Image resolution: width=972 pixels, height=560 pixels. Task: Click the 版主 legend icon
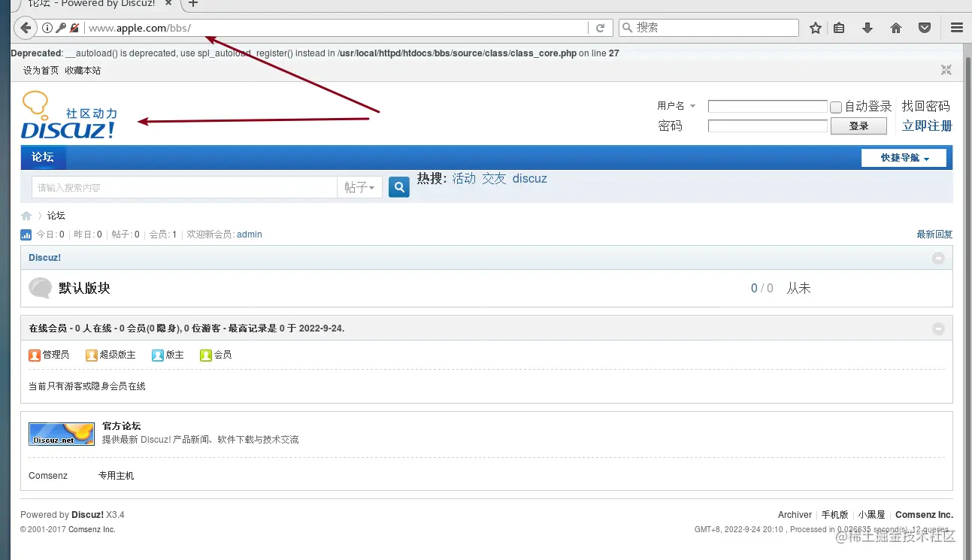coord(158,355)
